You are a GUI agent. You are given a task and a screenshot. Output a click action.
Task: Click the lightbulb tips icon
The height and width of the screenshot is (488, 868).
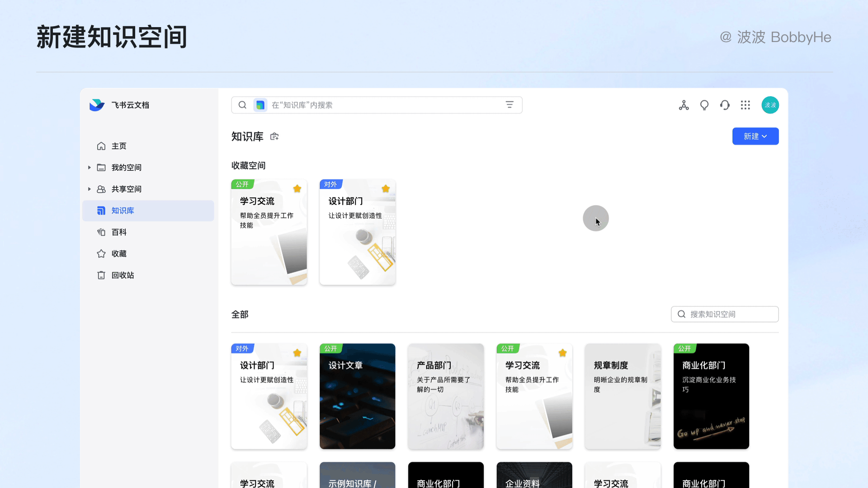[x=704, y=105]
